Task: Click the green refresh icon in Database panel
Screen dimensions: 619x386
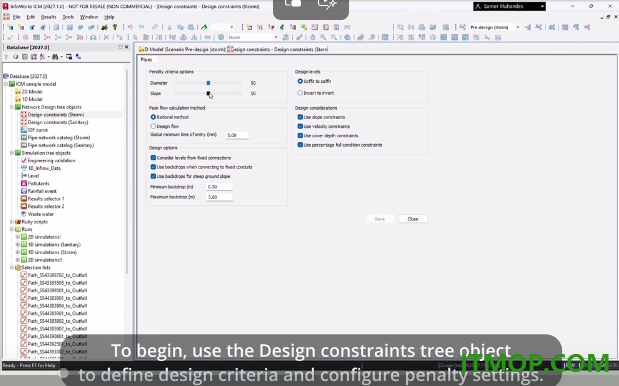Action: tap(15, 57)
